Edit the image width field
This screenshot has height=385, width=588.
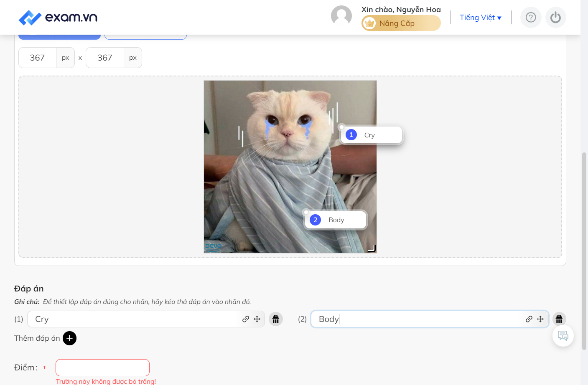click(x=38, y=58)
